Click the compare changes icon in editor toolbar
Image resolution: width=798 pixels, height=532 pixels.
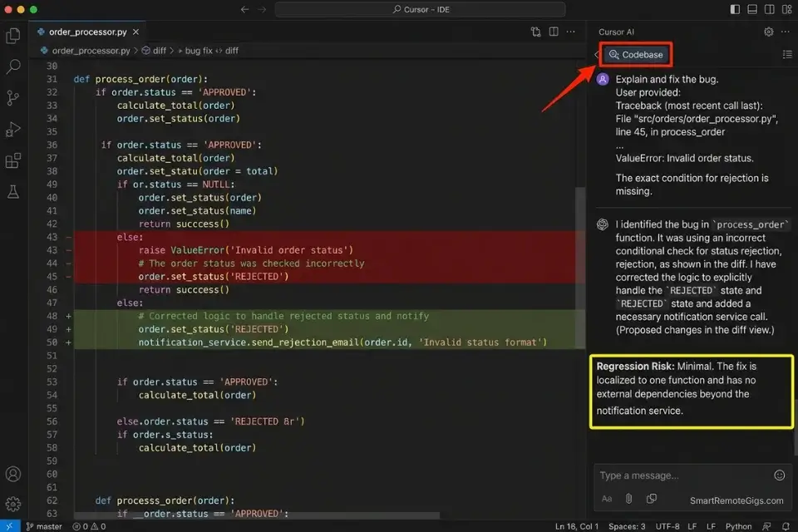point(536,32)
